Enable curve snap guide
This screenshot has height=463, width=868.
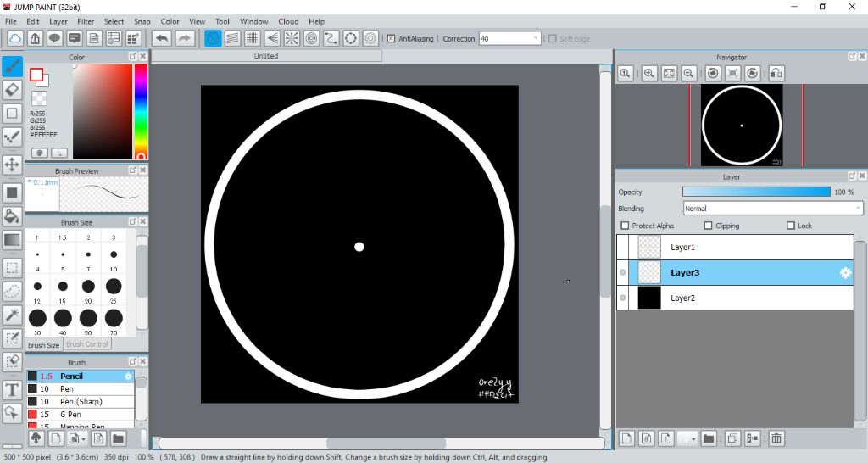point(331,38)
